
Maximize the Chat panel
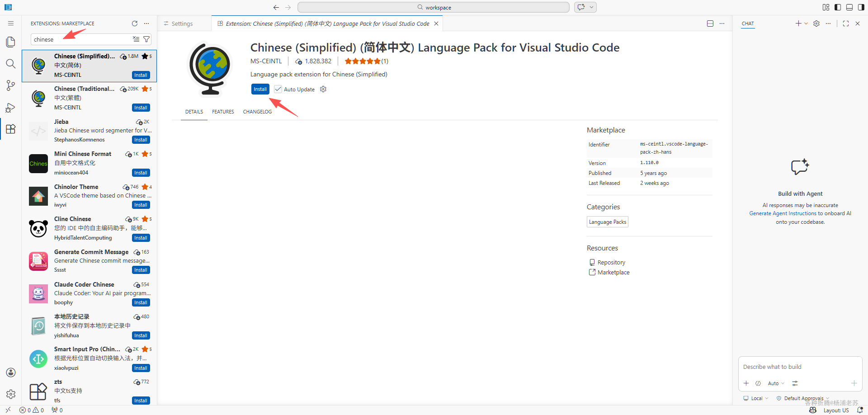coord(846,24)
